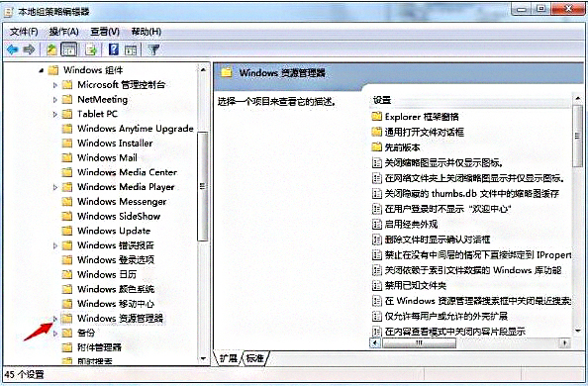The height and width of the screenshot is (386, 588).
Task: Expand the Windows 资源管理器 tree node
Action: click(55, 319)
